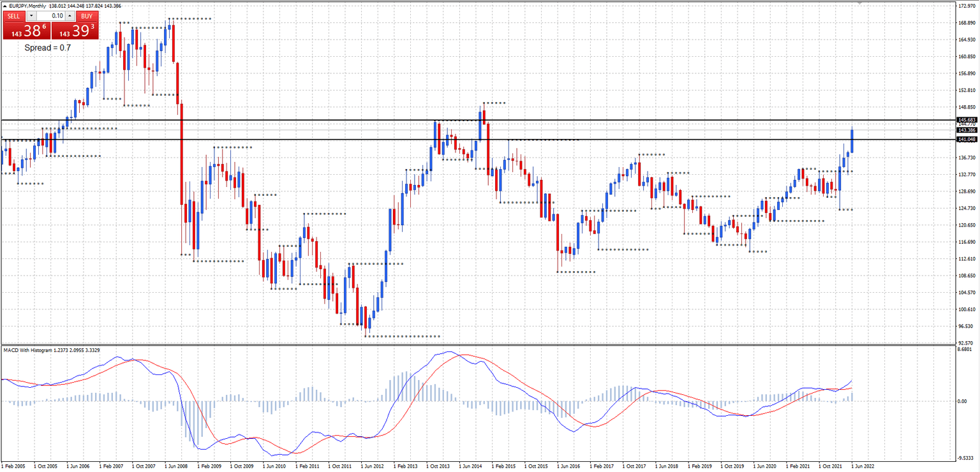Select the EURJPY,Monthly chart title text
The image size is (980, 472).
pyautogui.click(x=27, y=6)
